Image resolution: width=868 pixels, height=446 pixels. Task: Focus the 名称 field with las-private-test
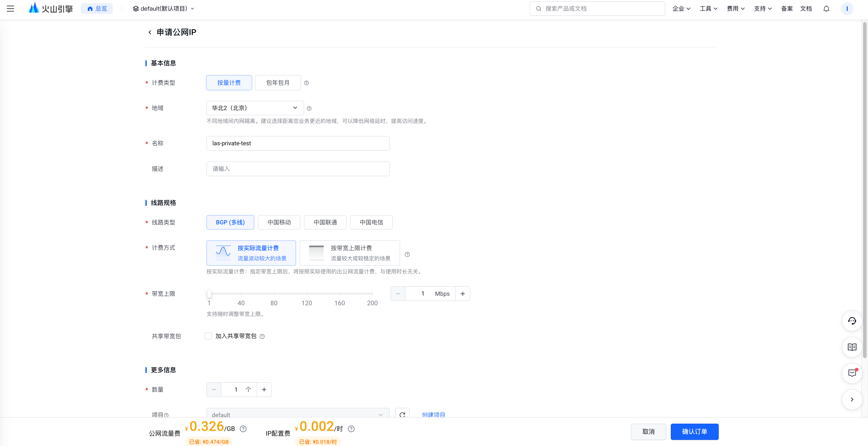(298, 143)
